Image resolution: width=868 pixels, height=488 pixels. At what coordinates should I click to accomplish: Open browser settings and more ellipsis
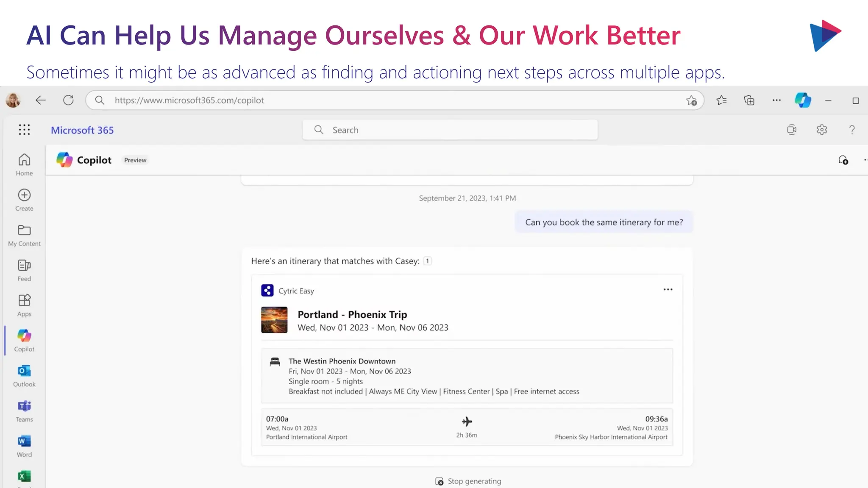coord(776,100)
